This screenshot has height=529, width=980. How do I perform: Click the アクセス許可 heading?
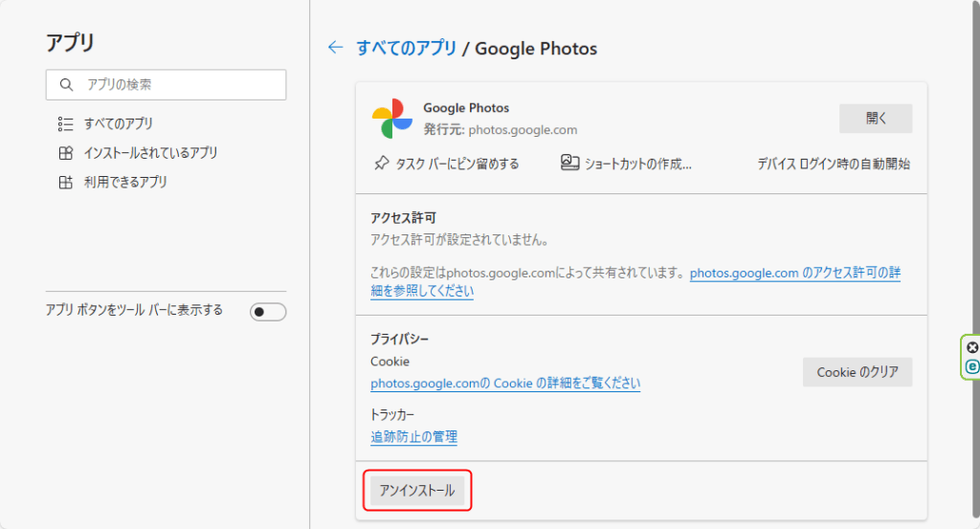click(403, 218)
